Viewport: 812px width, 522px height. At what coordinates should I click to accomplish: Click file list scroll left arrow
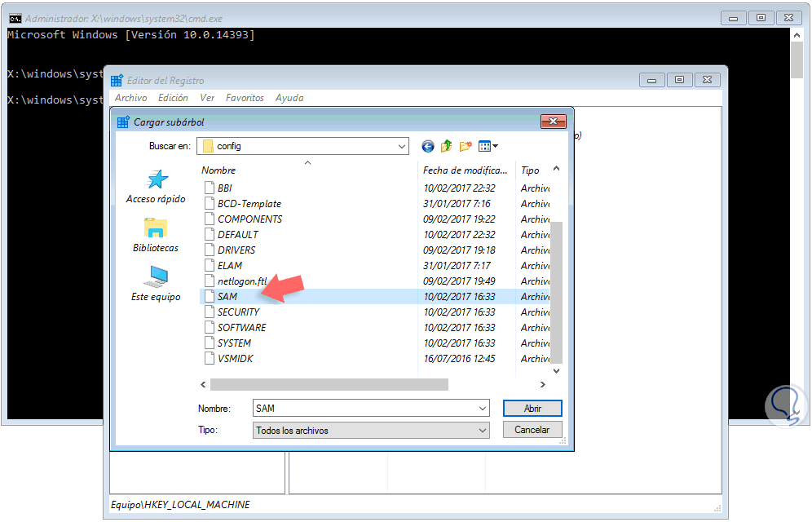203,384
